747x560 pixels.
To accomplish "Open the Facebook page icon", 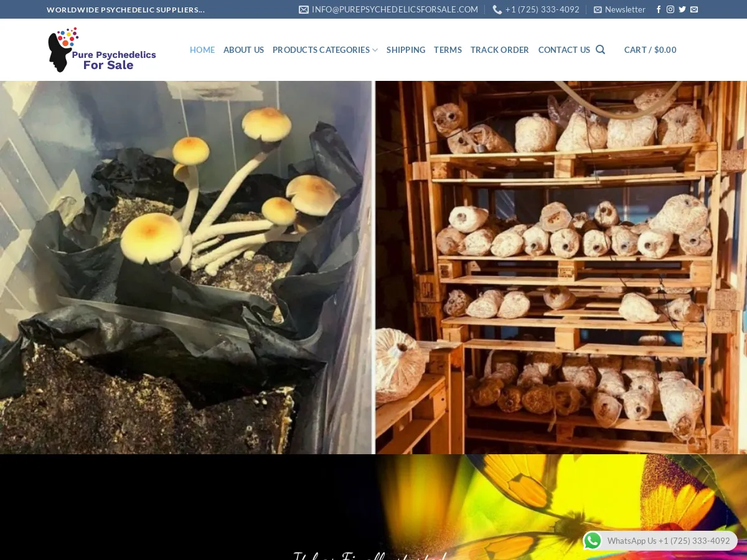I will pos(659,9).
